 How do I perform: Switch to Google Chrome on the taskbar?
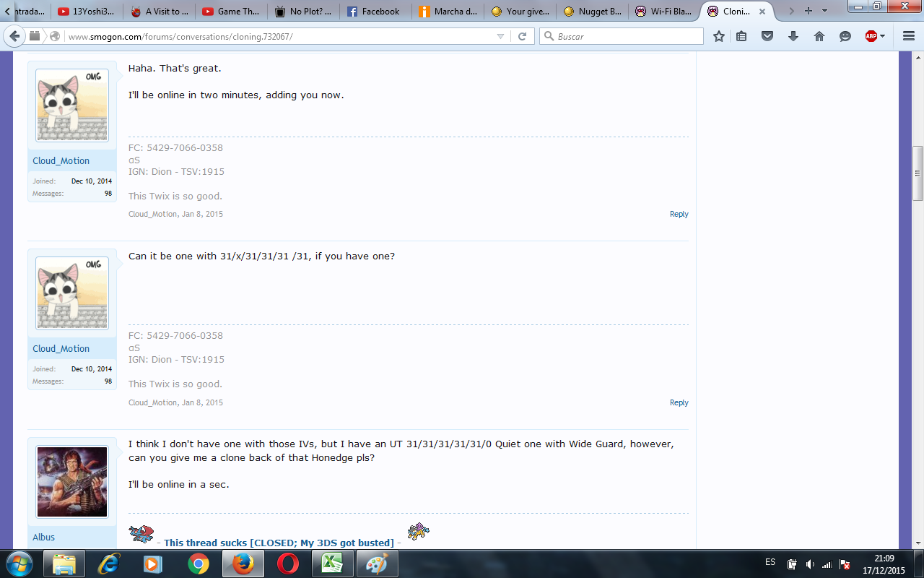(199, 563)
